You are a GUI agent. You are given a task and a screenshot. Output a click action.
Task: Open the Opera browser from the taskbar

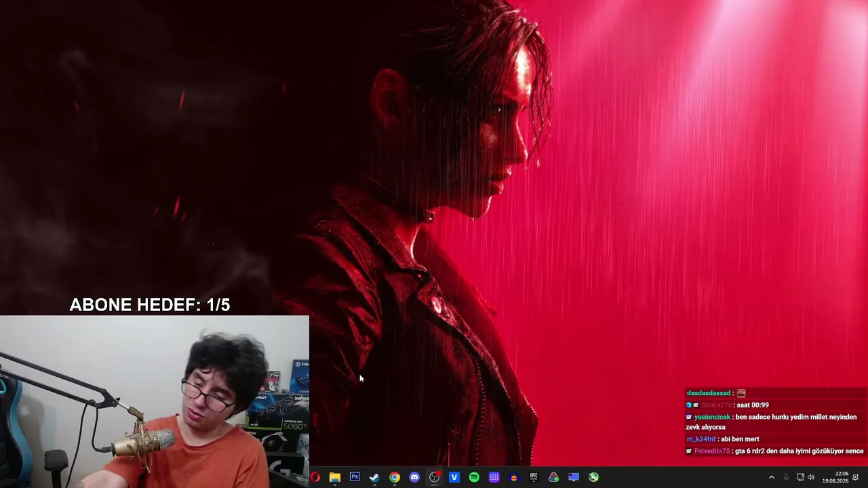315,477
